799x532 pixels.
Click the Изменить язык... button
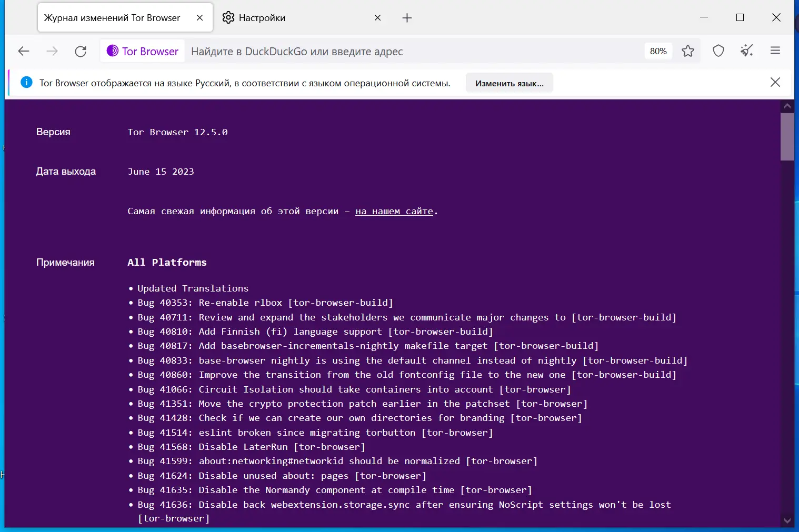[509, 83]
